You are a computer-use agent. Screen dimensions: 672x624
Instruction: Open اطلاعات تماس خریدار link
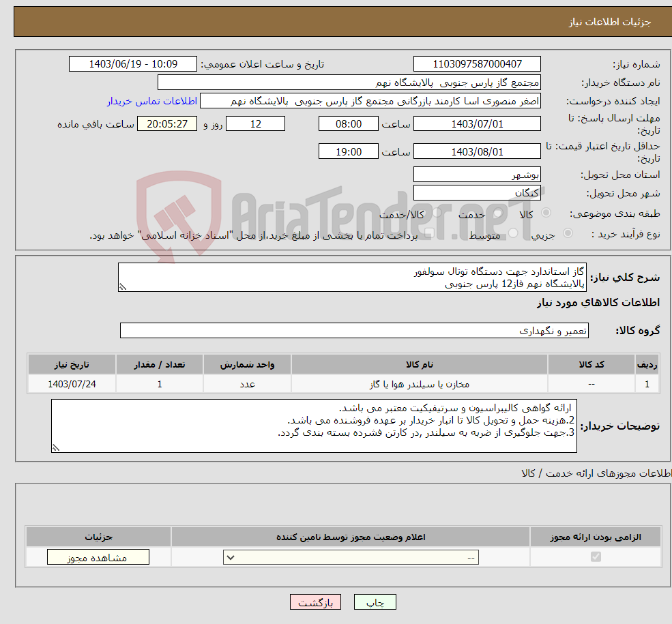tap(152, 101)
